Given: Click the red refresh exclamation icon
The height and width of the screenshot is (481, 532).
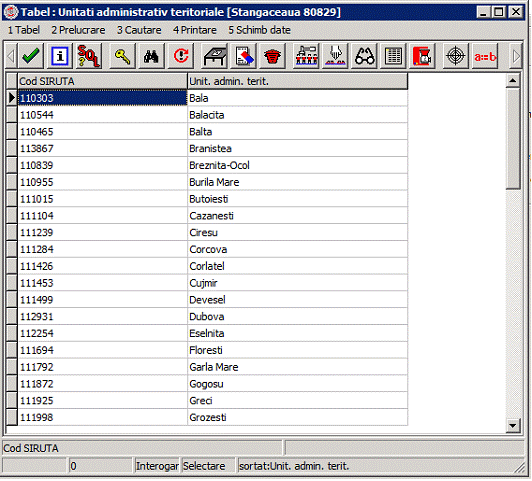Looking at the screenshot, I should coord(181,56).
